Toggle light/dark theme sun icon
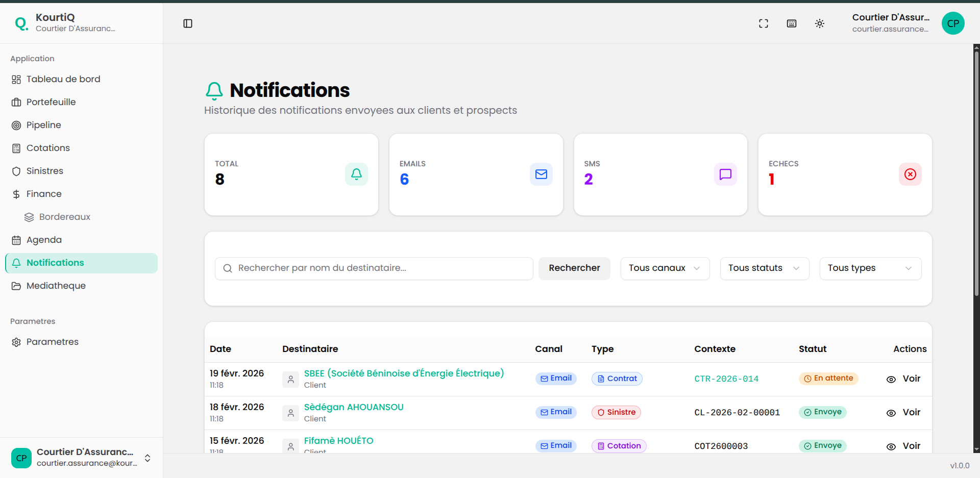 coord(819,23)
